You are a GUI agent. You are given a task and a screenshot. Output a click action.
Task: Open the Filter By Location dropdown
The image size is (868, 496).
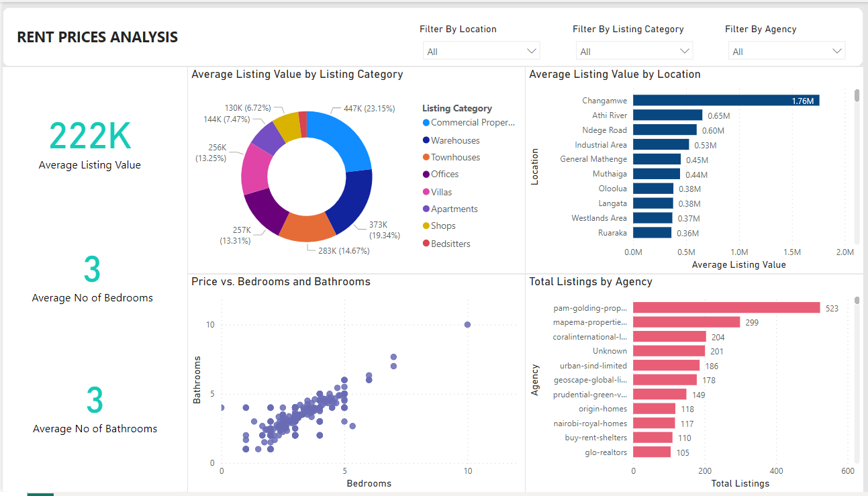pyautogui.click(x=481, y=50)
